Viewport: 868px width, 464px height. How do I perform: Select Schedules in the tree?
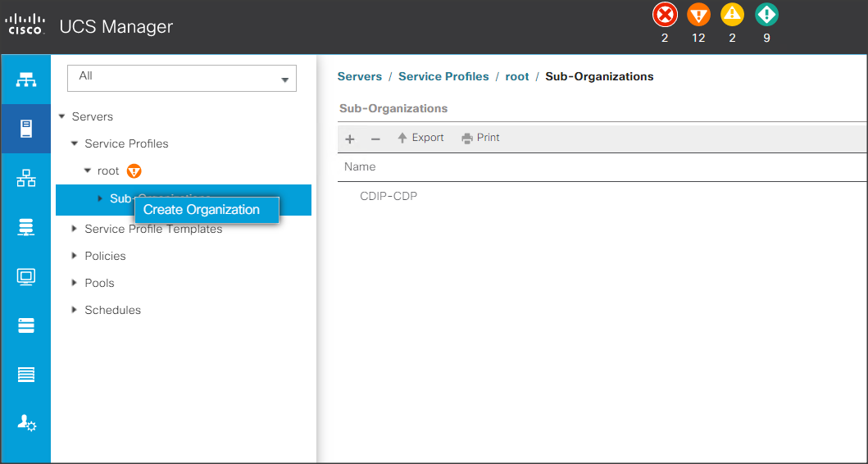point(113,310)
